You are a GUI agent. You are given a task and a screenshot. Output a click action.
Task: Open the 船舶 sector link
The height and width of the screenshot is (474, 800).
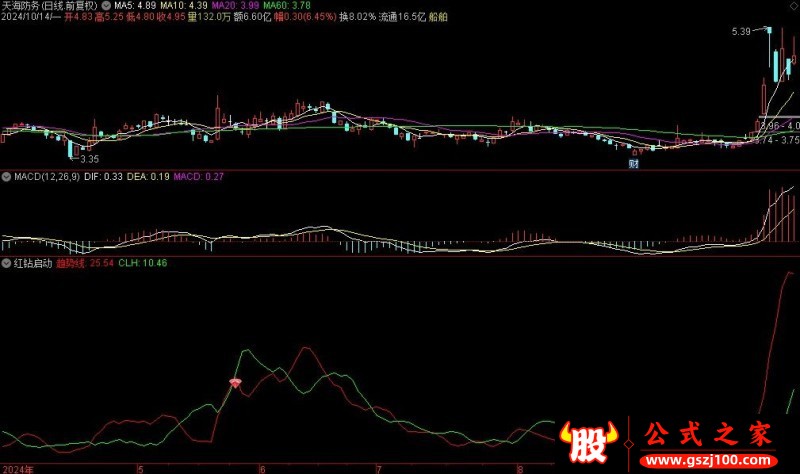(x=438, y=17)
